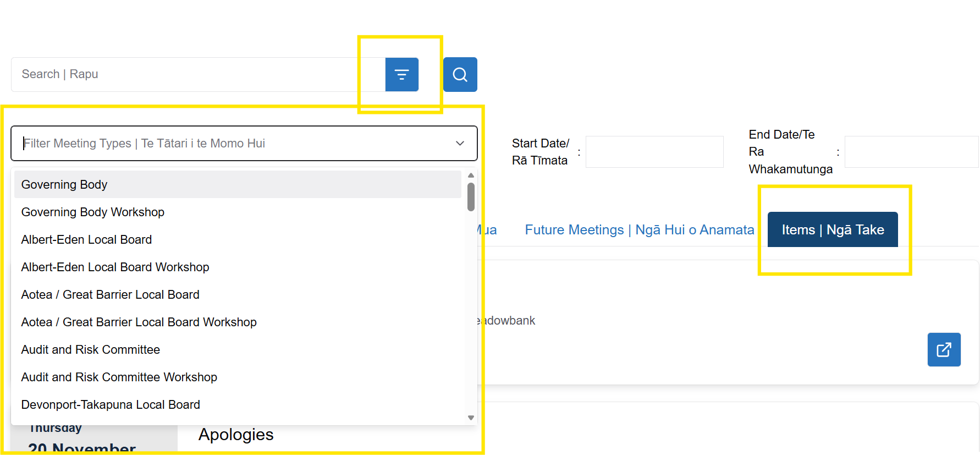Switch to the Items | Ngā Take tab
The width and height of the screenshot is (980, 455).
(x=832, y=229)
